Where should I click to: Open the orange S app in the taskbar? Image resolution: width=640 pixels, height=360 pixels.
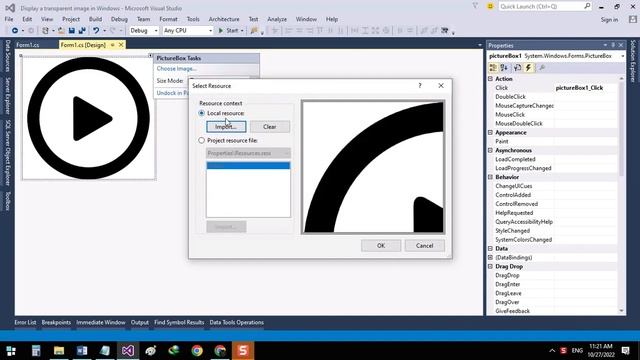pyautogui.click(x=243, y=351)
